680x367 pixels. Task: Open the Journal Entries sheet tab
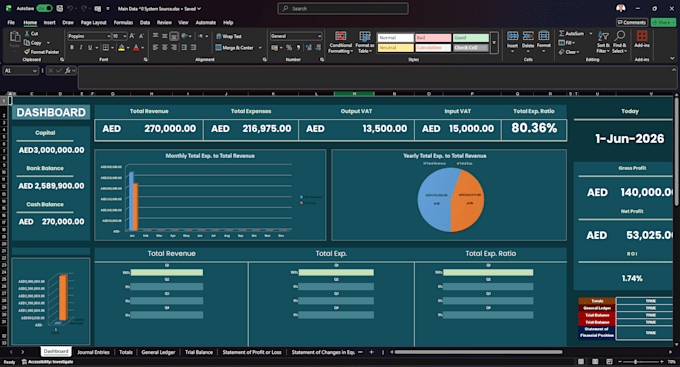tap(93, 352)
